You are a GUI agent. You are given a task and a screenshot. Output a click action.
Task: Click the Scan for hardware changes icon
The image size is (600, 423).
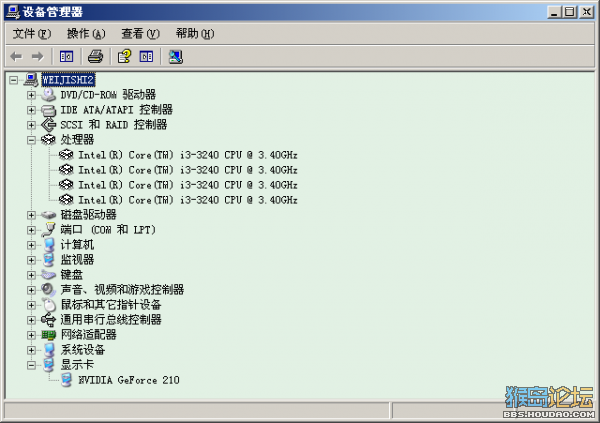tap(176, 57)
